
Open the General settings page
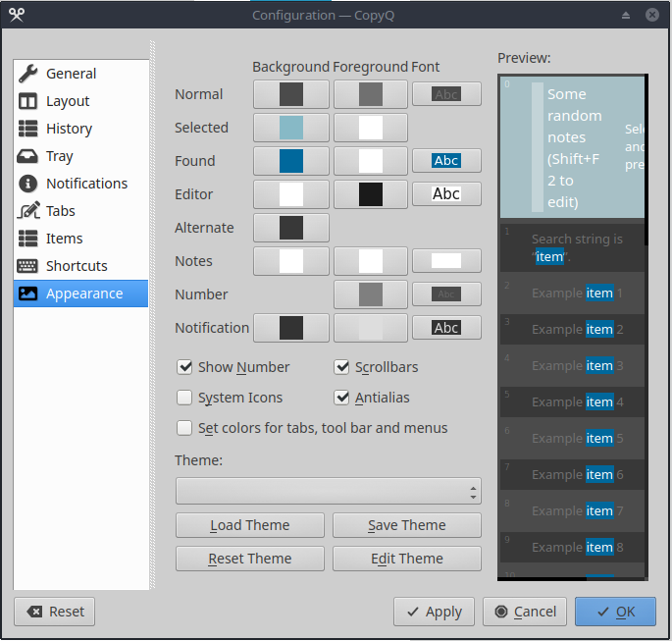(x=81, y=74)
